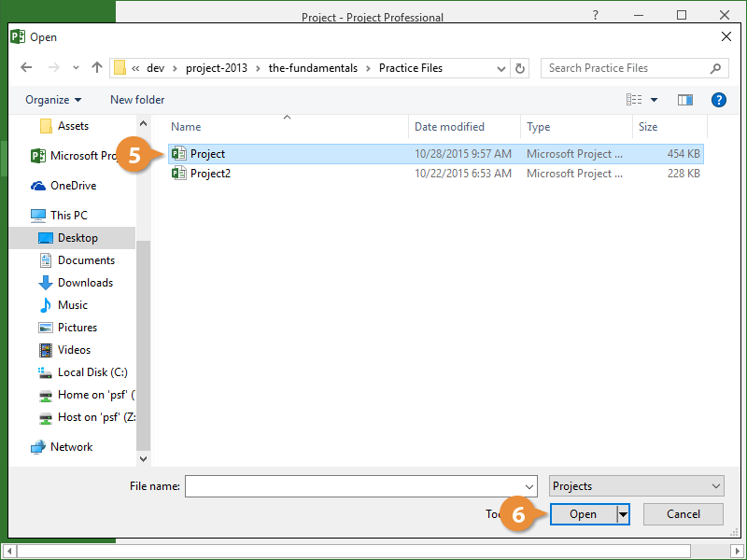This screenshot has width=747, height=560.
Task: Change view layout icon
Action: click(x=635, y=100)
